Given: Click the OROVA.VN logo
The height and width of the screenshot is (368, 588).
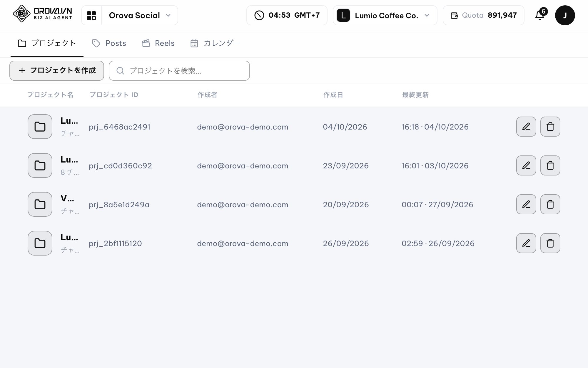Looking at the screenshot, I should click(x=43, y=14).
